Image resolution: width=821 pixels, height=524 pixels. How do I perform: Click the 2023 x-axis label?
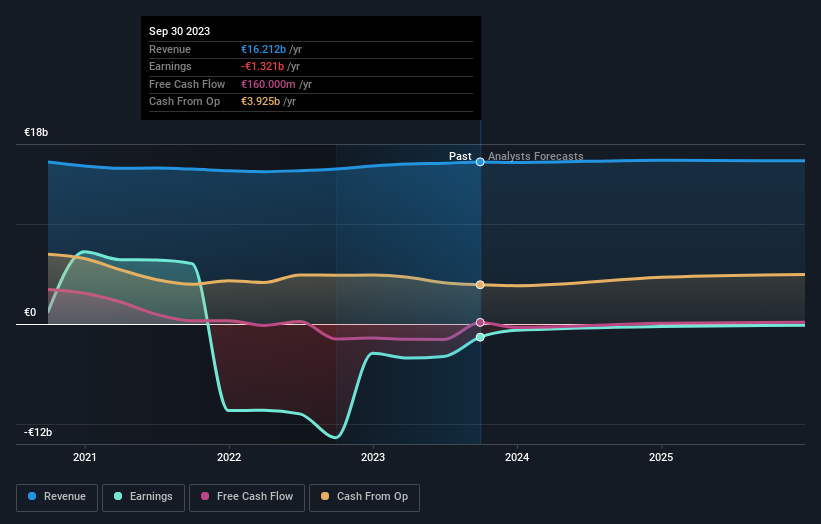tap(373, 457)
